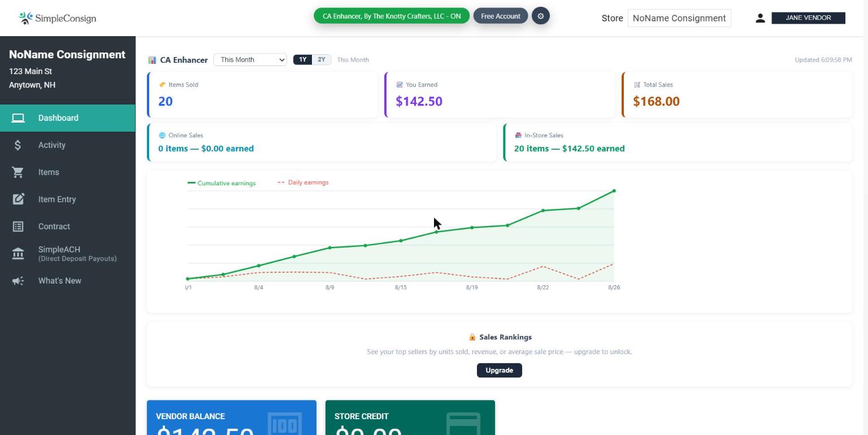Click the SimpleACH bank icon
Screen dimensions: 868x435
click(x=18, y=254)
